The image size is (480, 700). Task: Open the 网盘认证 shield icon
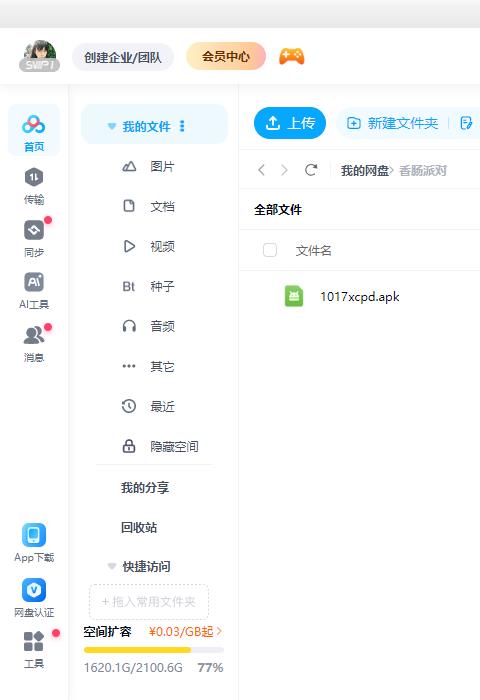tap(34, 590)
